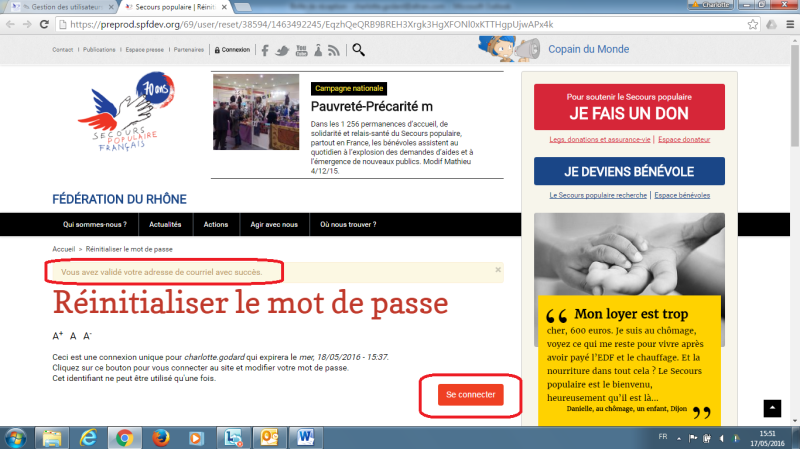800x449 pixels.
Task: Launch Internet Explorer from the taskbar
Action: tap(88, 438)
